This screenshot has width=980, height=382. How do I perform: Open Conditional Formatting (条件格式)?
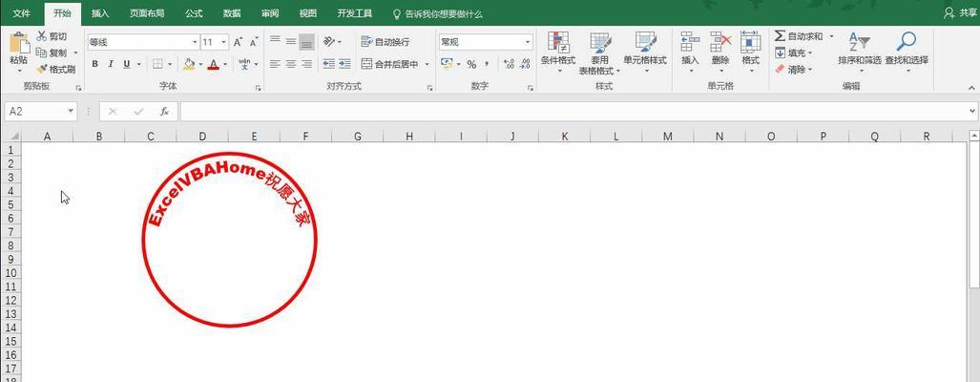[x=558, y=53]
